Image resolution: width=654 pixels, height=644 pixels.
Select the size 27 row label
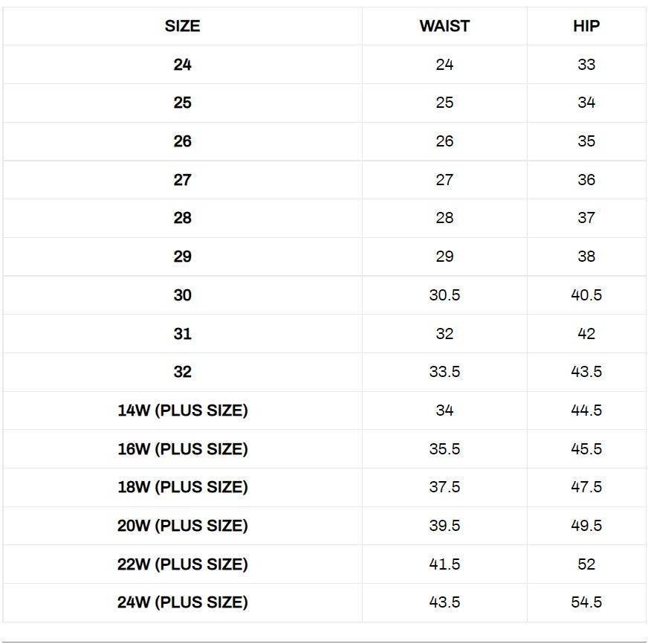tap(182, 180)
